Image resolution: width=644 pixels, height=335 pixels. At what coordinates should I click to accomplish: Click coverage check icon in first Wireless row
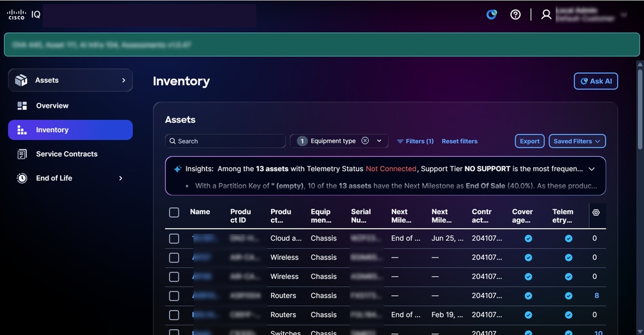click(x=528, y=258)
